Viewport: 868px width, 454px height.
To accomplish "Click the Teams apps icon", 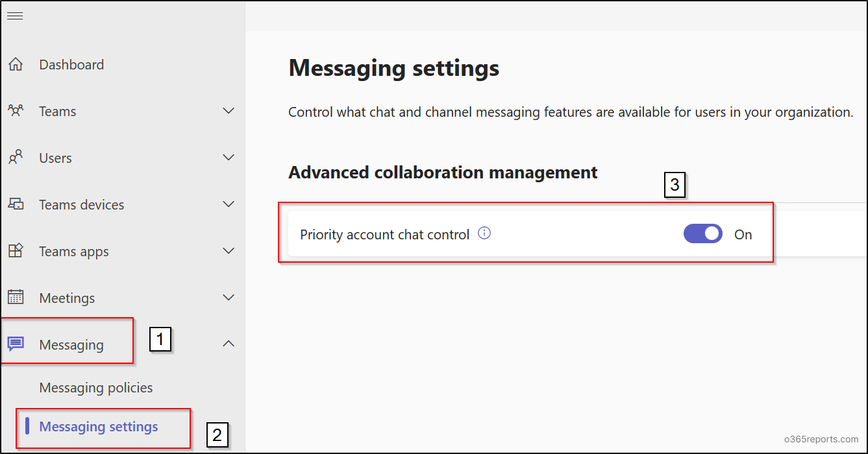I will pos(16,251).
